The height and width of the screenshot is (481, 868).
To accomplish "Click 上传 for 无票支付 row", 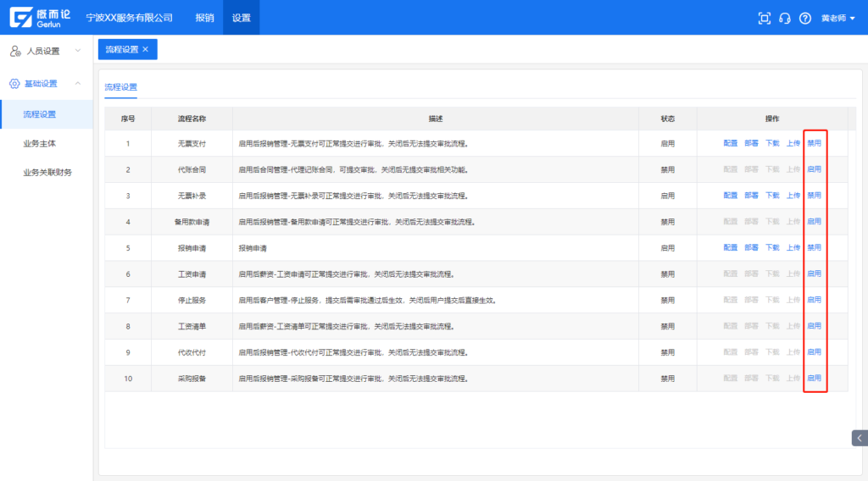I will [x=793, y=143].
